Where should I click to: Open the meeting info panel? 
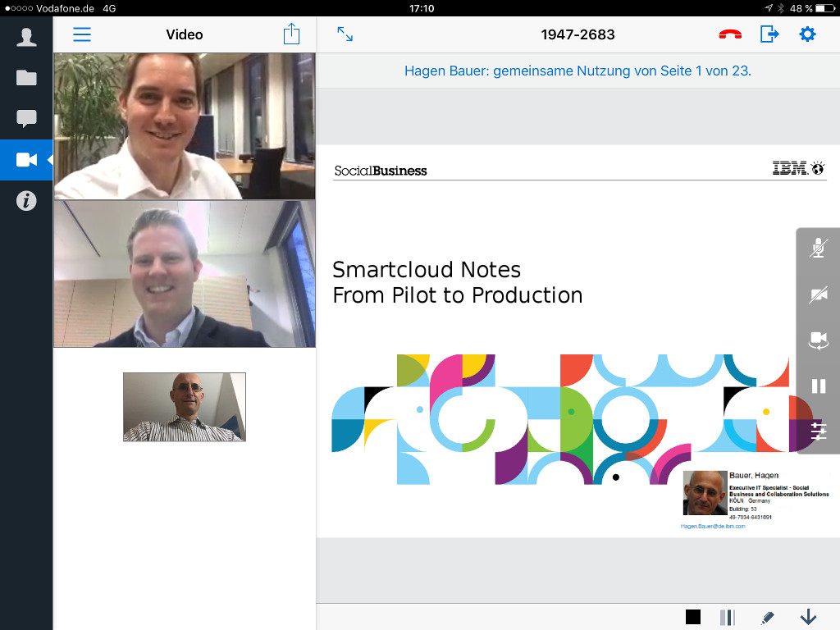(x=26, y=201)
